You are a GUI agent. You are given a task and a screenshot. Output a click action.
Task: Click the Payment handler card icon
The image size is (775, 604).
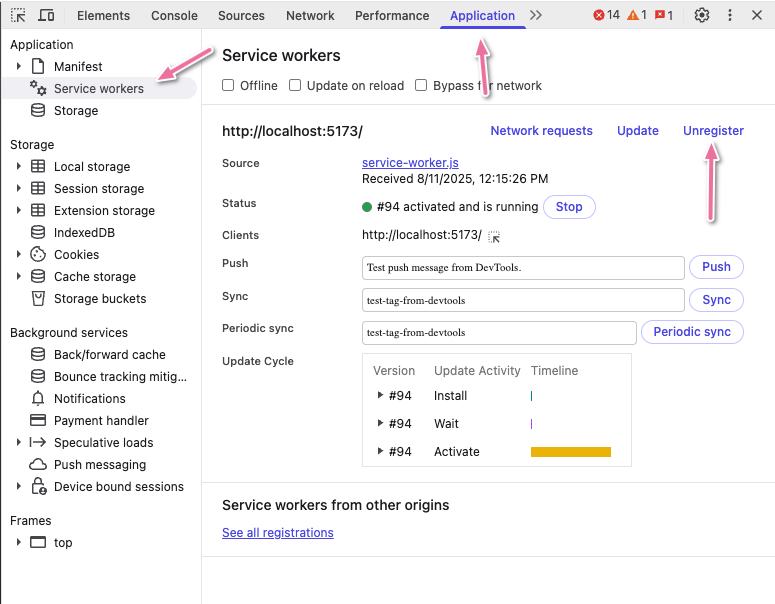[38, 420]
